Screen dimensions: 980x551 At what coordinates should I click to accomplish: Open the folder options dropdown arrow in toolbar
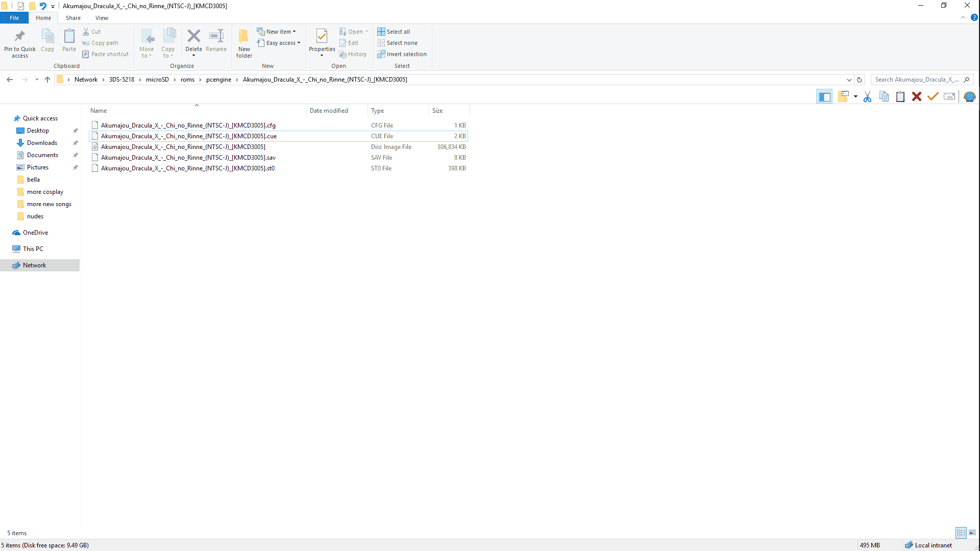(x=855, y=96)
